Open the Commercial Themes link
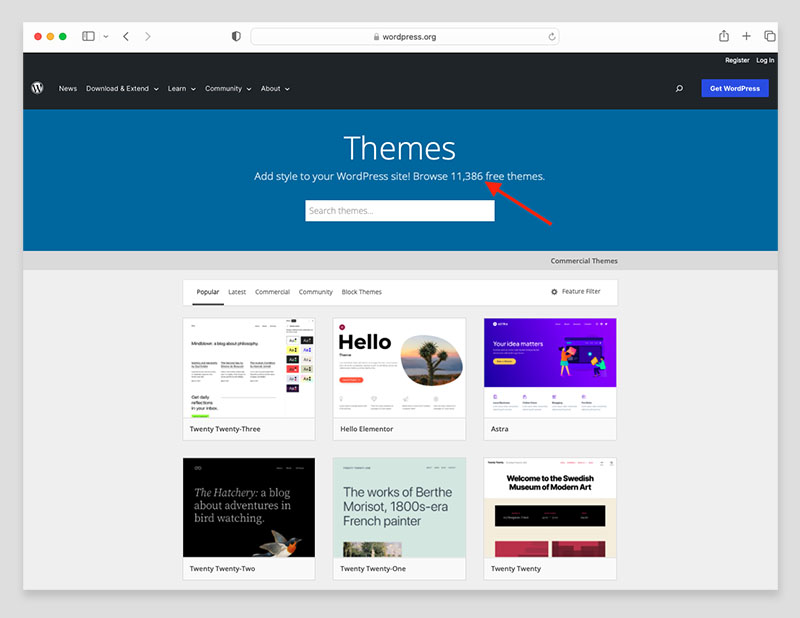 click(x=584, y=261)
